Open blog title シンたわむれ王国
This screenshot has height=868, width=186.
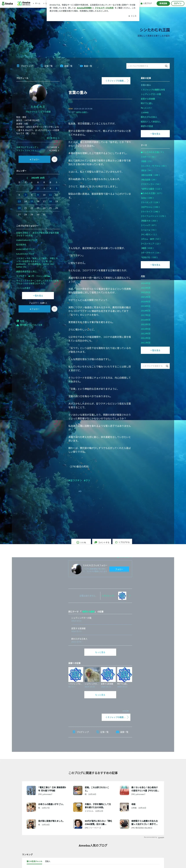[155, 30]
